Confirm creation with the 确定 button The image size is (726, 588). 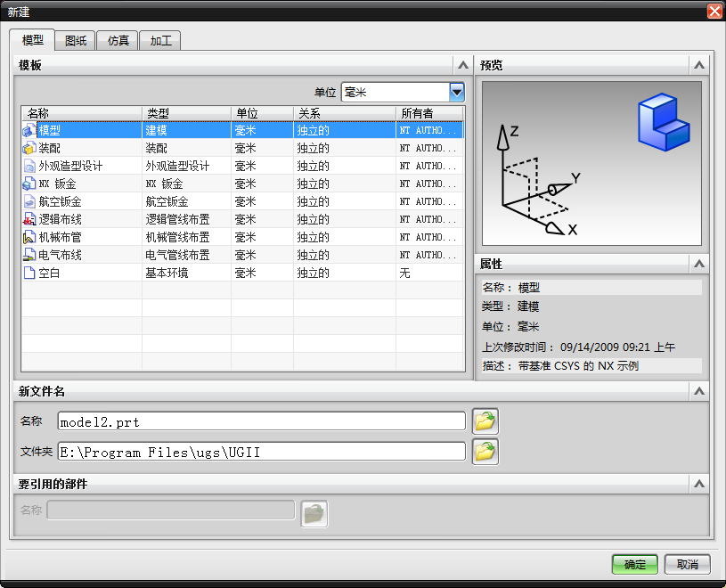coord(633,564)
